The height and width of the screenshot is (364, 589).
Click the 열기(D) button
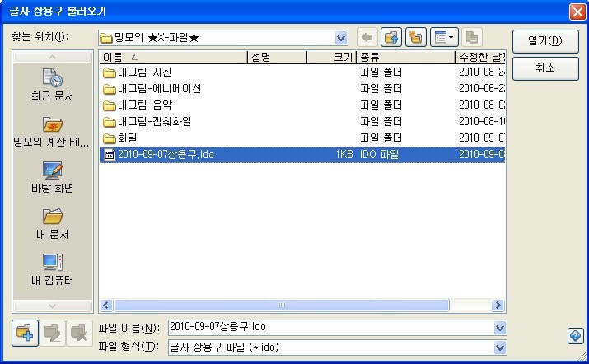pyautogui.click(x=545, y=41)
